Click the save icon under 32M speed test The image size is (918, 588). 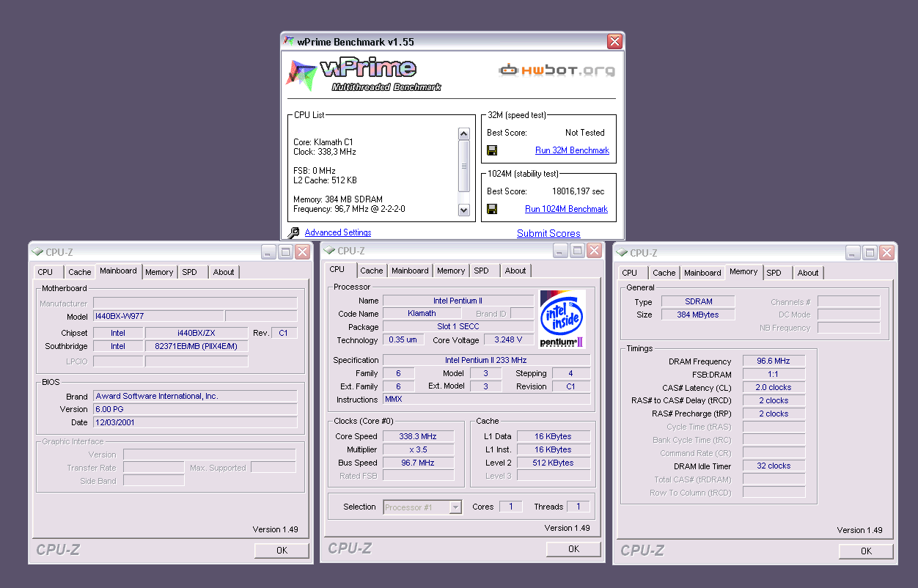(x=492, y=150)
